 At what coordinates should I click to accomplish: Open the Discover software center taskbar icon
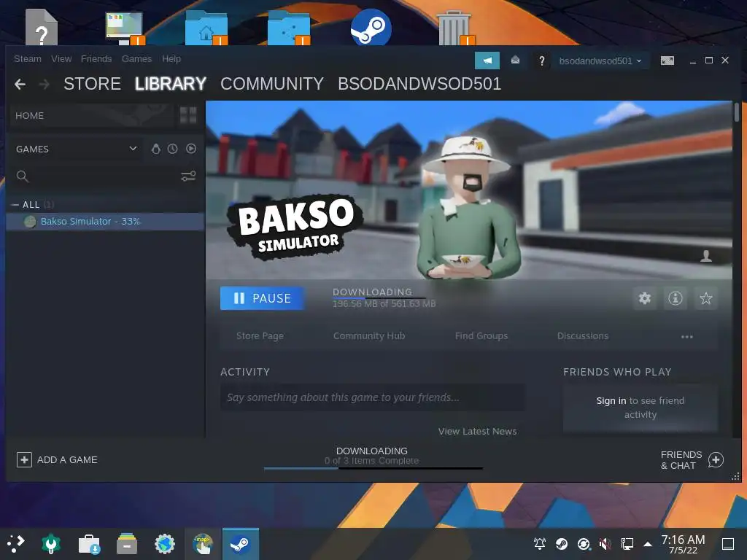click(89, 544)
